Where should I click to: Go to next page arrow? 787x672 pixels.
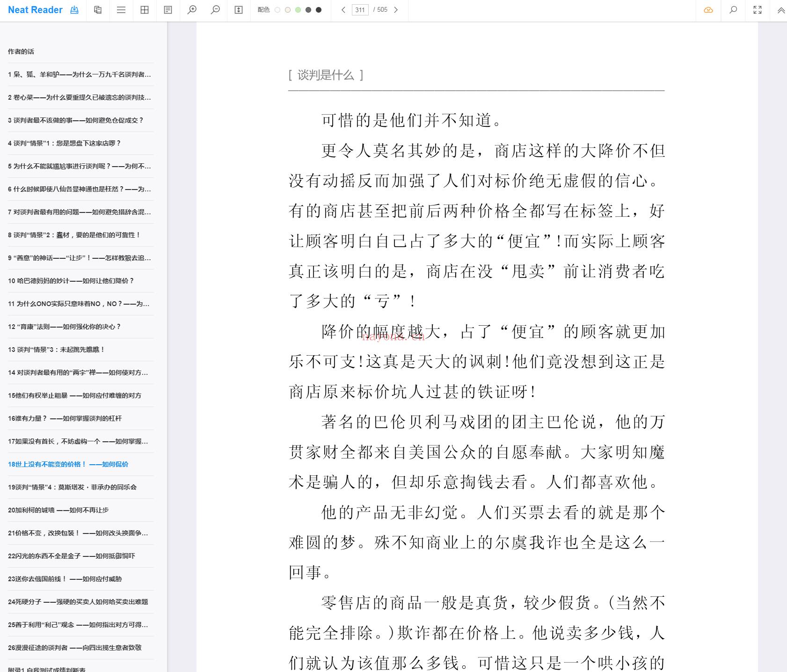point(396,10)
